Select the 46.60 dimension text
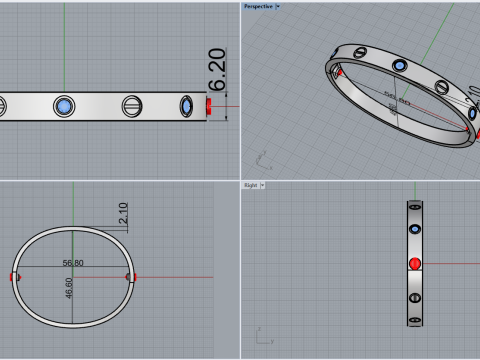 tap(68, 288)
